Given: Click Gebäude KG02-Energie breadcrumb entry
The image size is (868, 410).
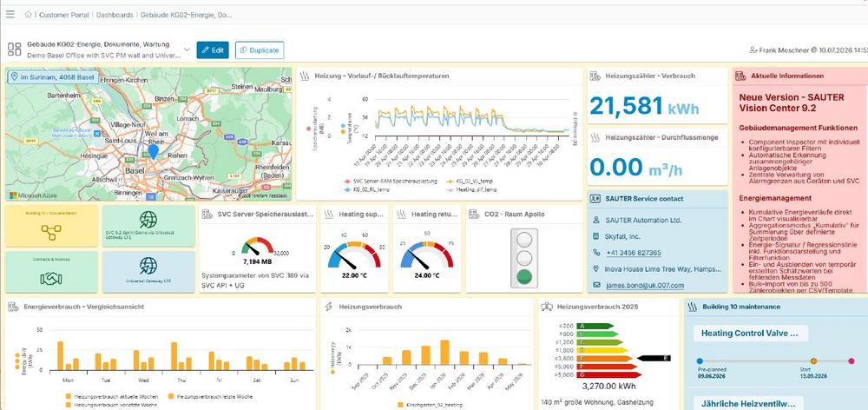Looking at the screenshot, I should pos(186,15).
